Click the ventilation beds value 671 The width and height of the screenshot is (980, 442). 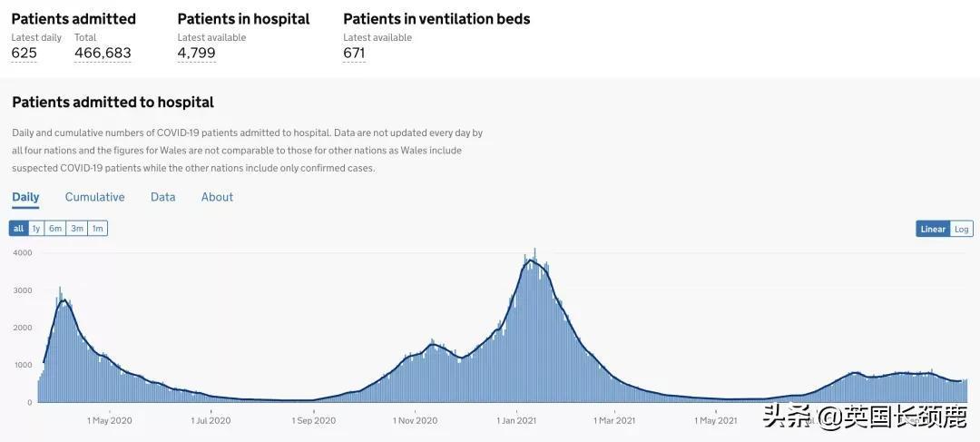point(354,54)
